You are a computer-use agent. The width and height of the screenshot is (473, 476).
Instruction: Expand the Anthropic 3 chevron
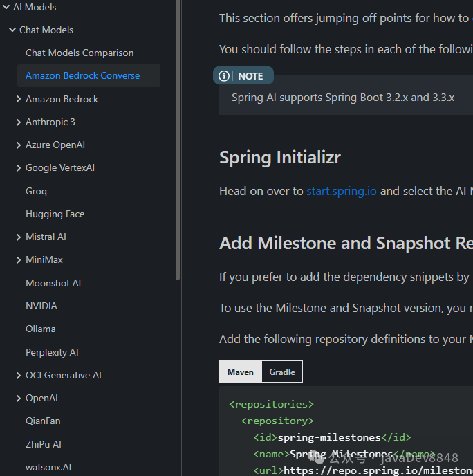coord(19,122)
